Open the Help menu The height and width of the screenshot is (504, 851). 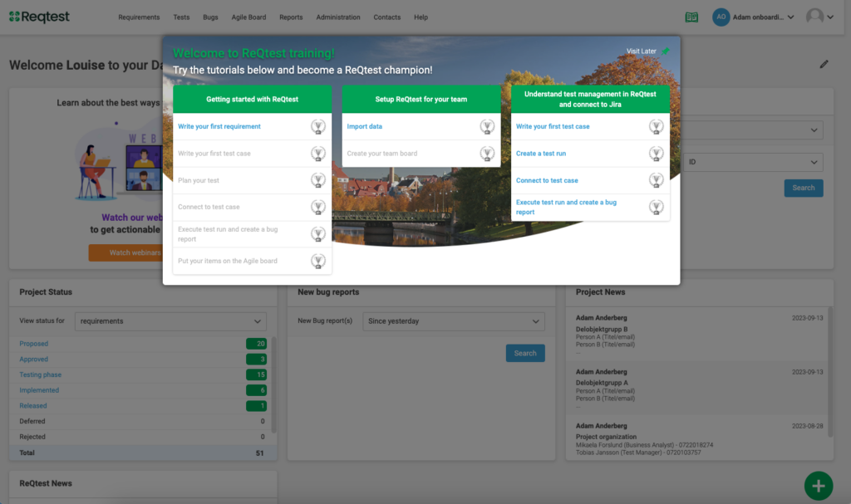tap(421, 17)
